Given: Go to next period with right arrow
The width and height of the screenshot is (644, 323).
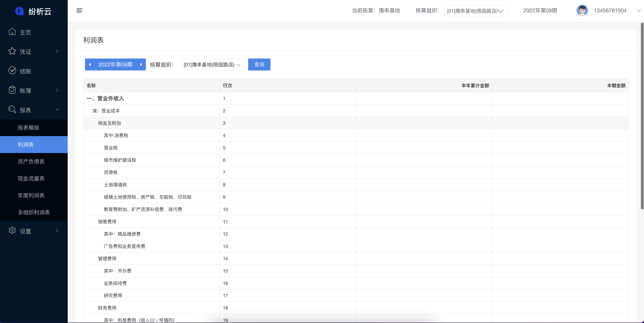Looking at the screenshot, I should click(141, 65).
